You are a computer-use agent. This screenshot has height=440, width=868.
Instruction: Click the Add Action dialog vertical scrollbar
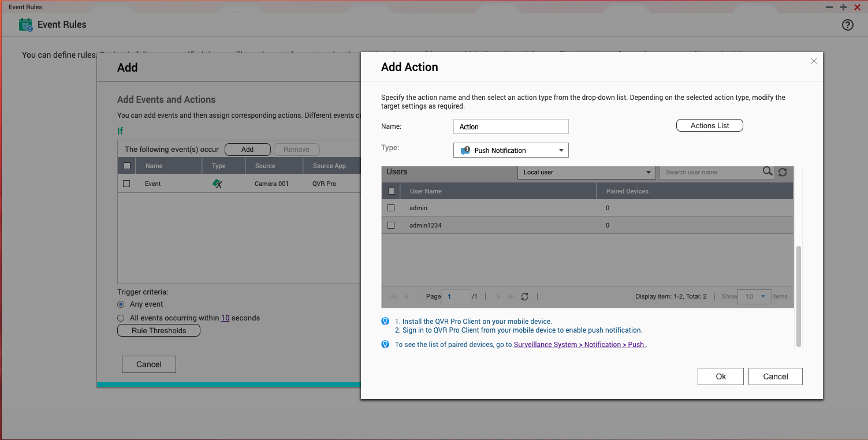(799, 296)
